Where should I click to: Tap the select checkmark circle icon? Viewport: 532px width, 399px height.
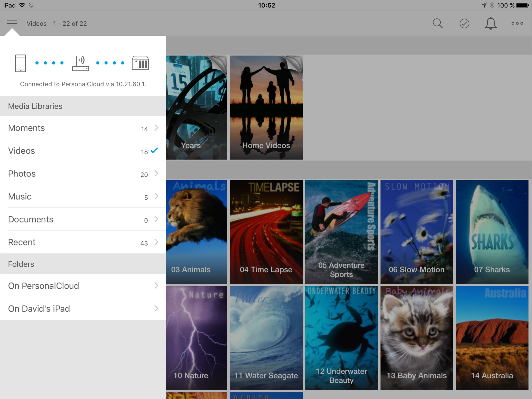[464, 23]
